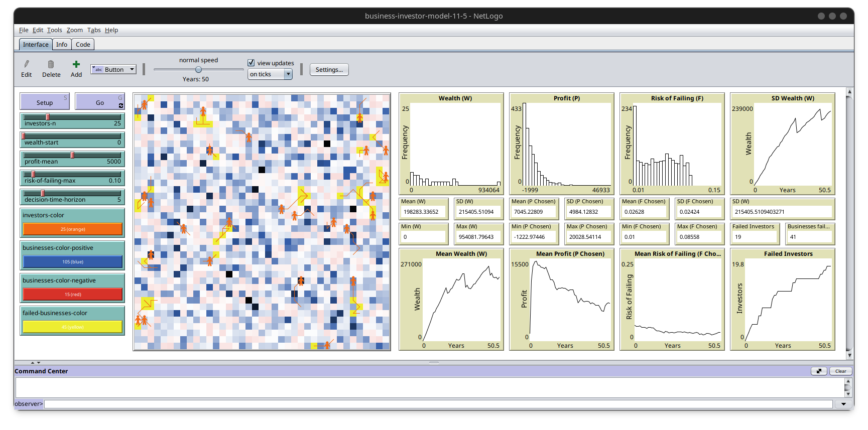Clear the Command Center output
The width and height of the screenshot is (868, 430).
(840, 371)
